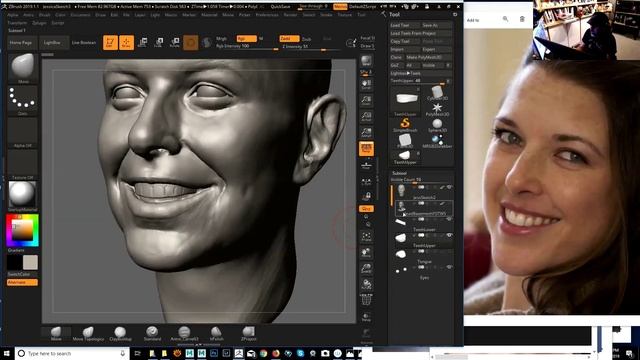This screenshot has height=360, width=640.
Task: Select the Move brush in bottom shelf
Action: pos(56,333)
